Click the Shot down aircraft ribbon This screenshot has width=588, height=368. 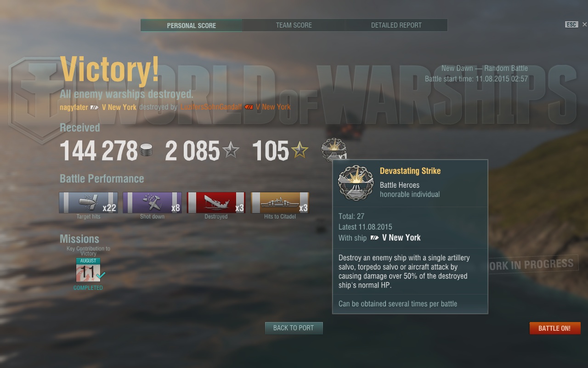[152, 203]
